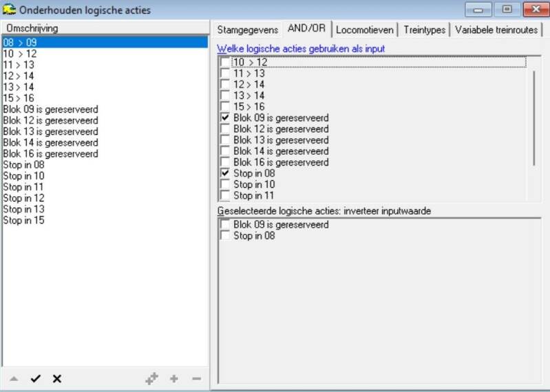
Task: Uncheck 'Blok 09 is gereserveerd' input checkbox
Action: 225,118
